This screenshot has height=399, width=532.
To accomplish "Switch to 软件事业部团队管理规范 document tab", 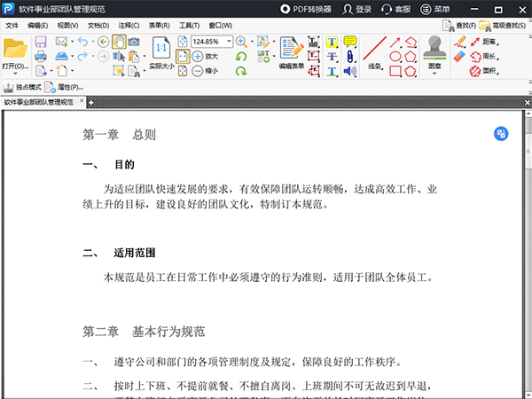I will 43,103.
